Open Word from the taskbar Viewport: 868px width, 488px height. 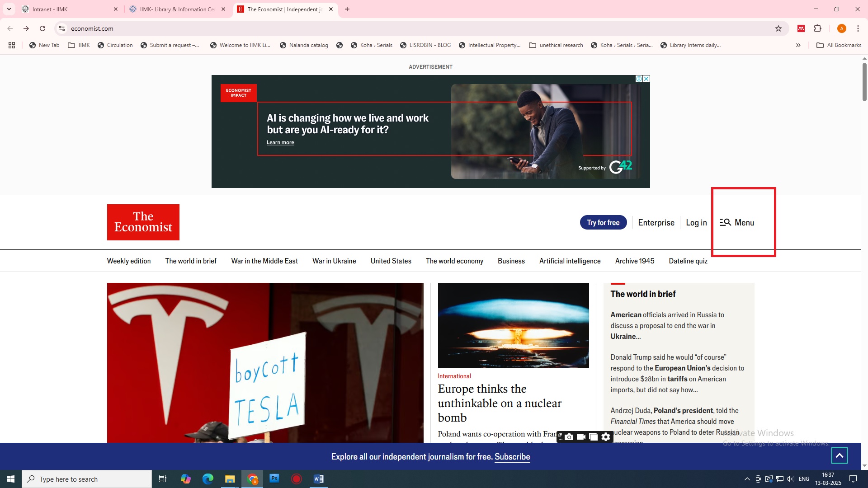pos(318,479)
